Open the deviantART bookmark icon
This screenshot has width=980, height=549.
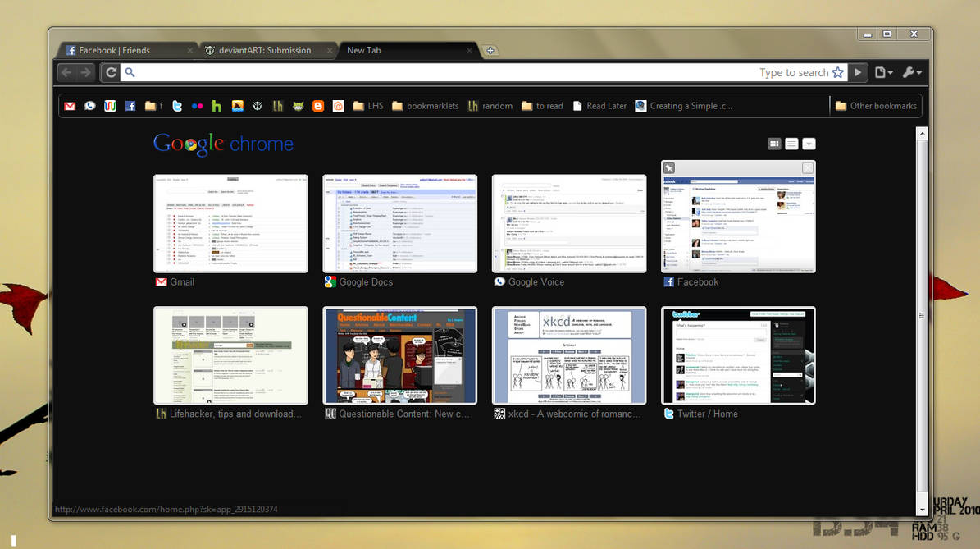point(257,106)
